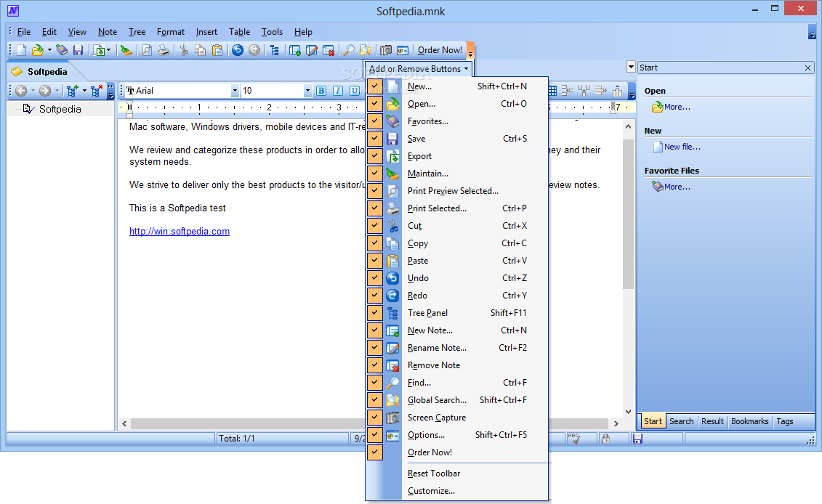Open the Format menu
This screenshot has width=822, height=504.
(x=171, y=32)
